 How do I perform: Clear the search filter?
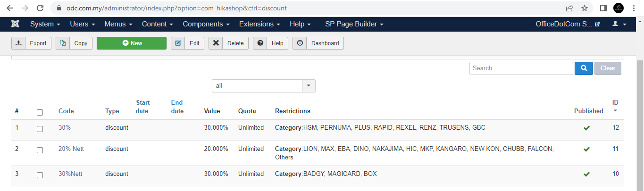pos(608,68)
